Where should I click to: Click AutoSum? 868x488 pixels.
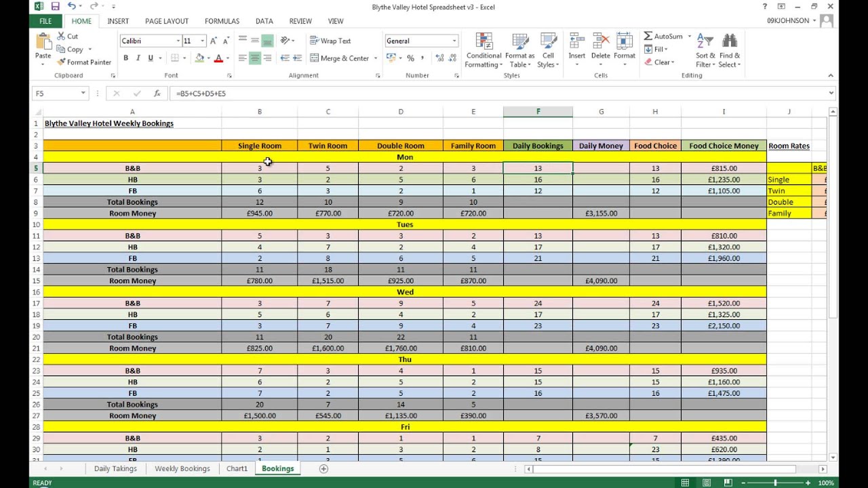pos(663,37)
